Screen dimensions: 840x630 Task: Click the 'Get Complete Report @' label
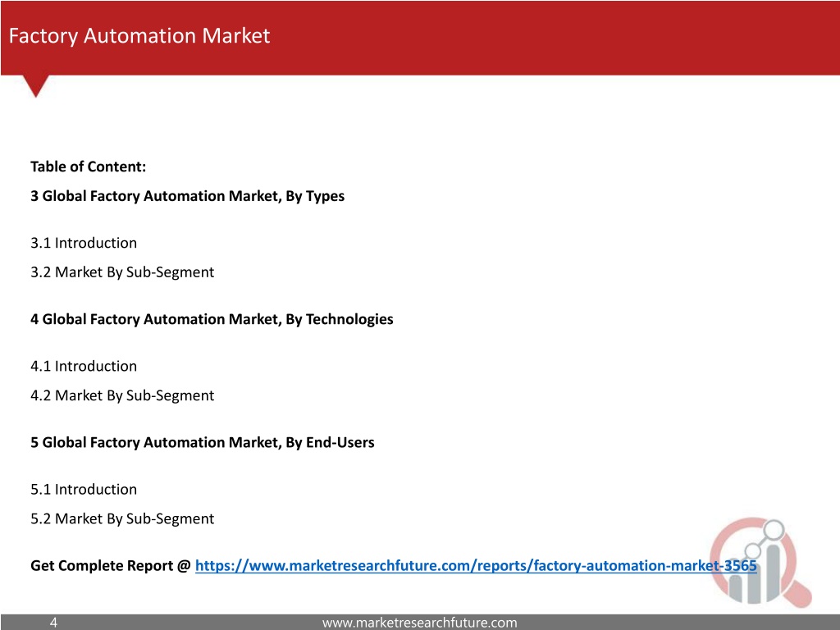[111, 566]
